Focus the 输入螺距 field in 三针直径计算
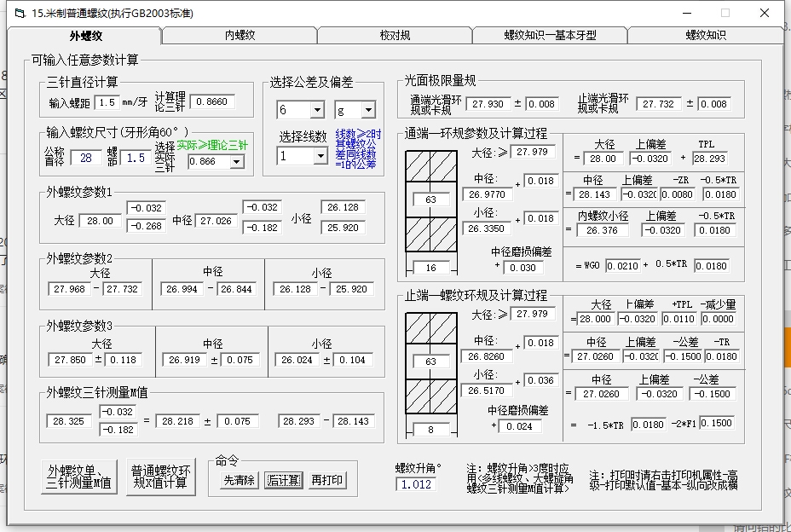Image resolution: width=791 pixels, height=532 pixels. (107, 102)
